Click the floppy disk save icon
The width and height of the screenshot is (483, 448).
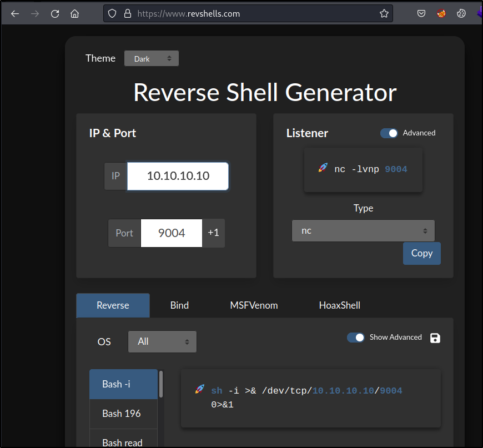click(x=435, y=338)
